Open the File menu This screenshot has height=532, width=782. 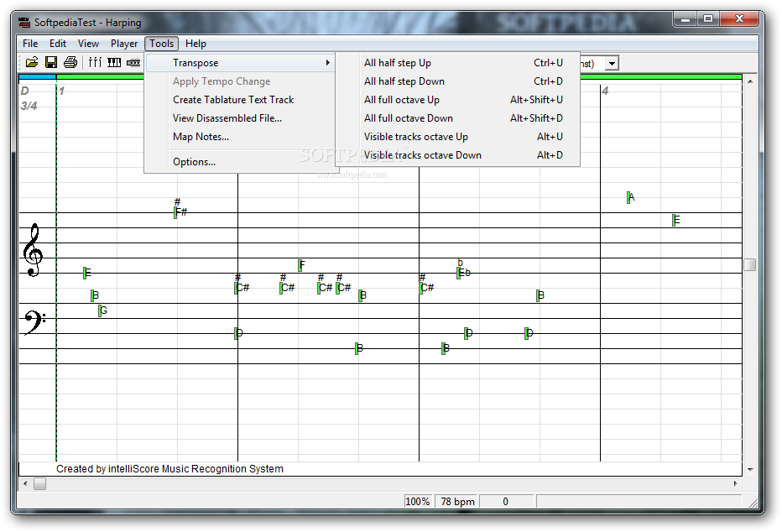30,44
